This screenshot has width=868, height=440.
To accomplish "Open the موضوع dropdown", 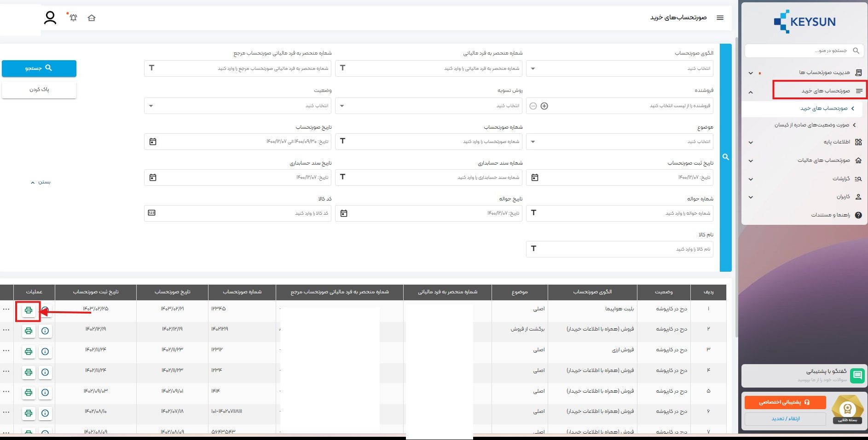I will click(x=619, y=142).
